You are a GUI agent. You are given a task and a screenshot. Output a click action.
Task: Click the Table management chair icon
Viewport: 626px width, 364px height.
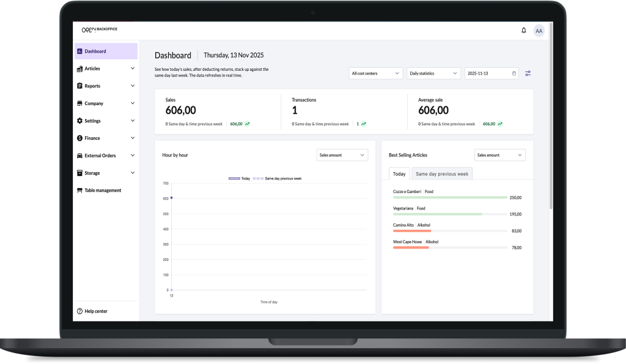[x=79, y=191]
